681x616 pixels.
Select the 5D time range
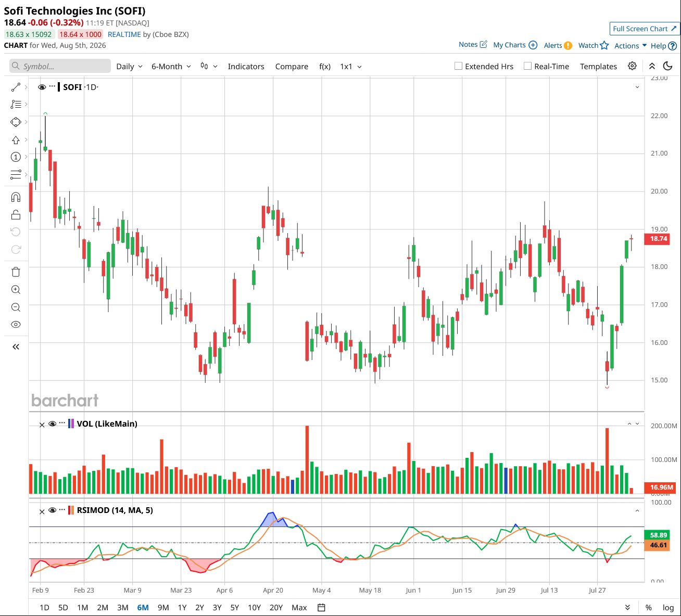coord(63,608)
